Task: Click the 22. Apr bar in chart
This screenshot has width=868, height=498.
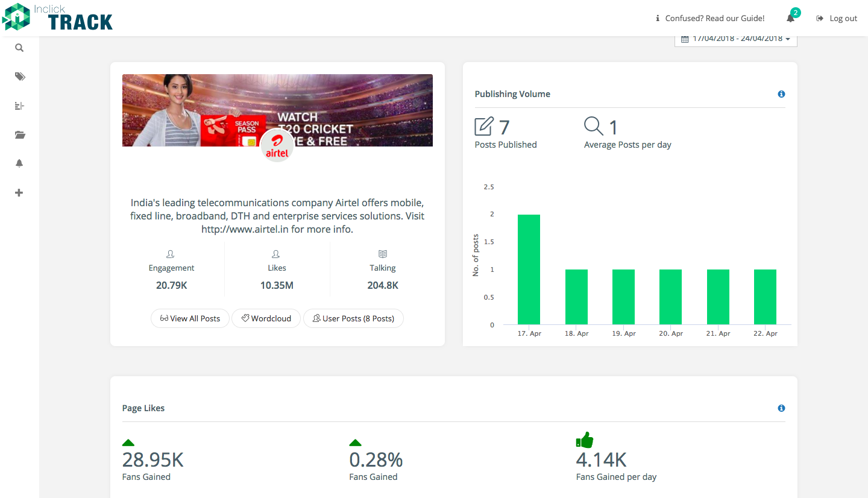Action: 765,297
